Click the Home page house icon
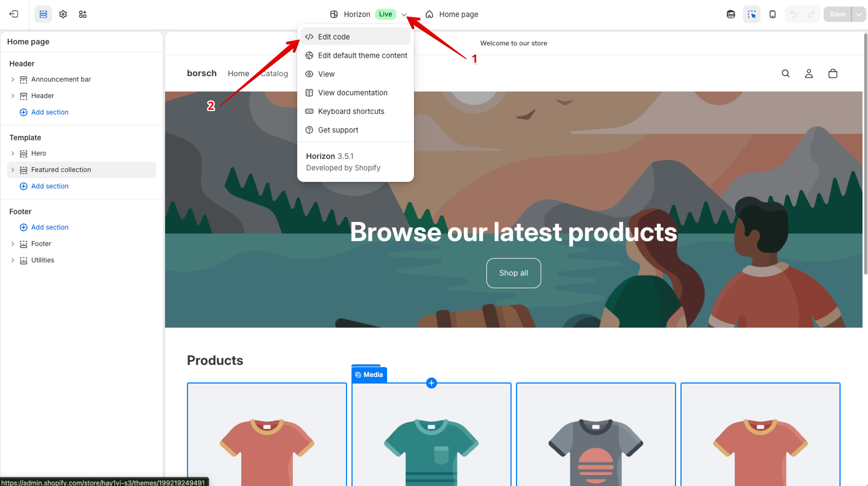Image resolution: width=868 pixels, height=486 pixels. (x=429, y=14)
